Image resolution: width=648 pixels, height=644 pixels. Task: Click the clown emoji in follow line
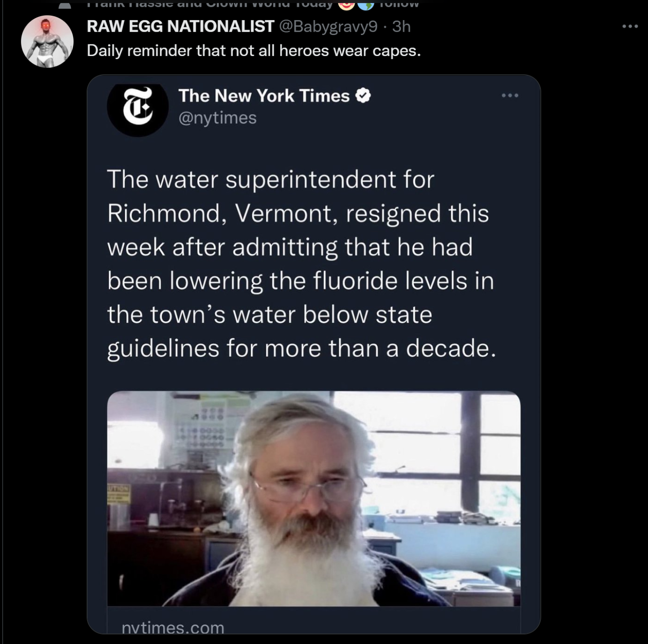(x=346, y=4)
